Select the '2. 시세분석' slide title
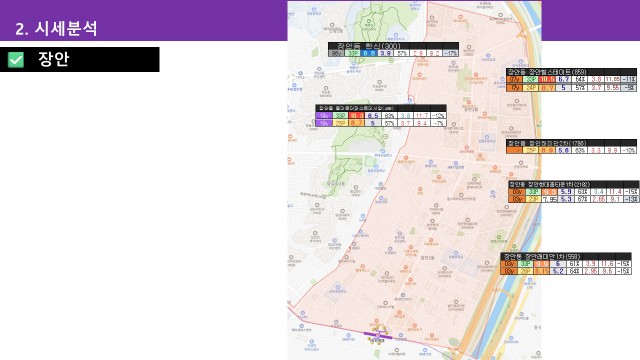Image resolution: width=640 pixels, height=360 pixels. tap(56, 29)
